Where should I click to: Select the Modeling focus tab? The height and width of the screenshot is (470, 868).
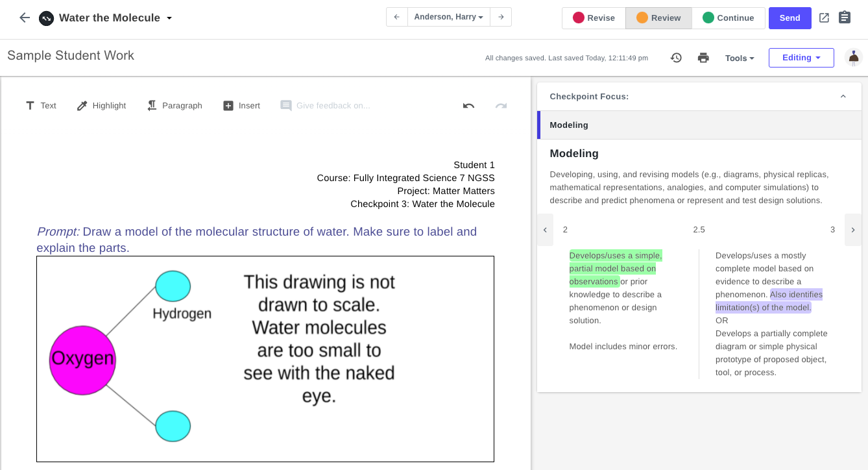tap(699, 125)
